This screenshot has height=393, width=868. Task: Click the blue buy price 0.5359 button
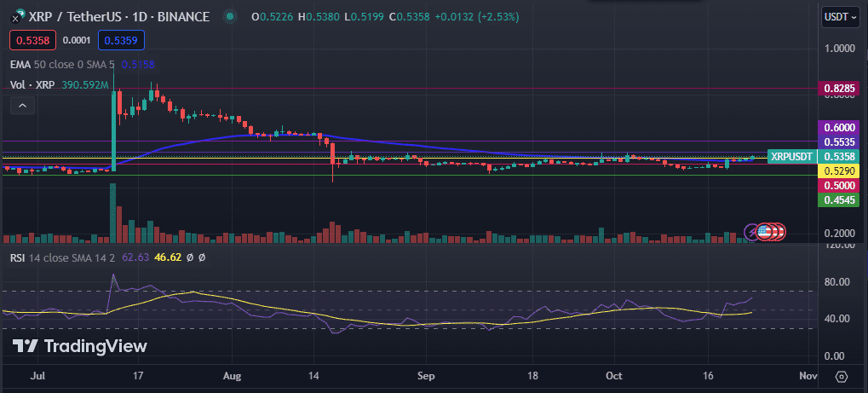tap(121, 40)
